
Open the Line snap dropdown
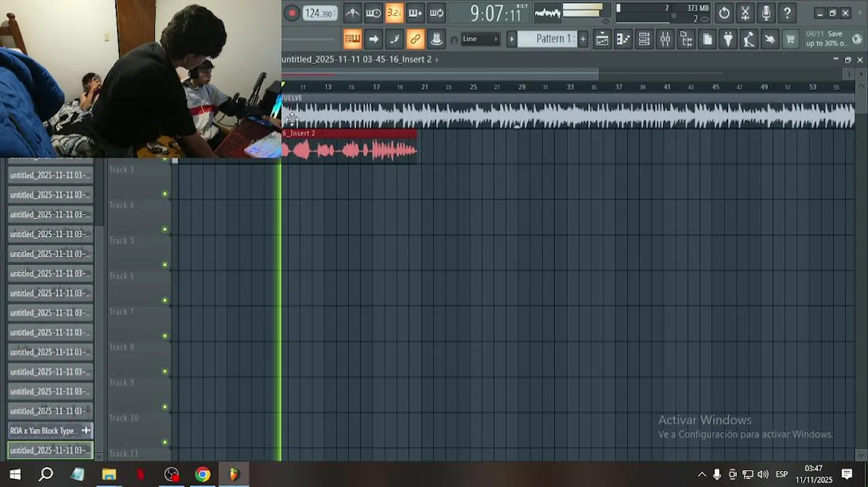point(481,39)
